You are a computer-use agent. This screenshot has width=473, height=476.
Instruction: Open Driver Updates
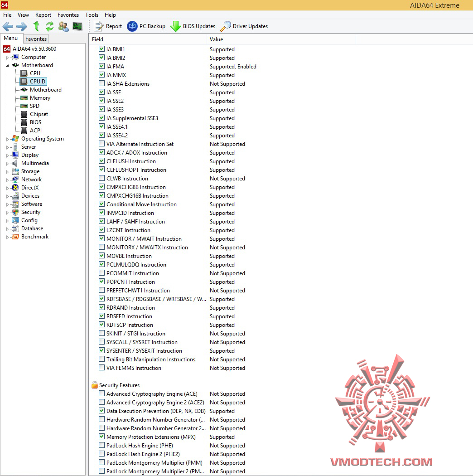coord(244,26)
